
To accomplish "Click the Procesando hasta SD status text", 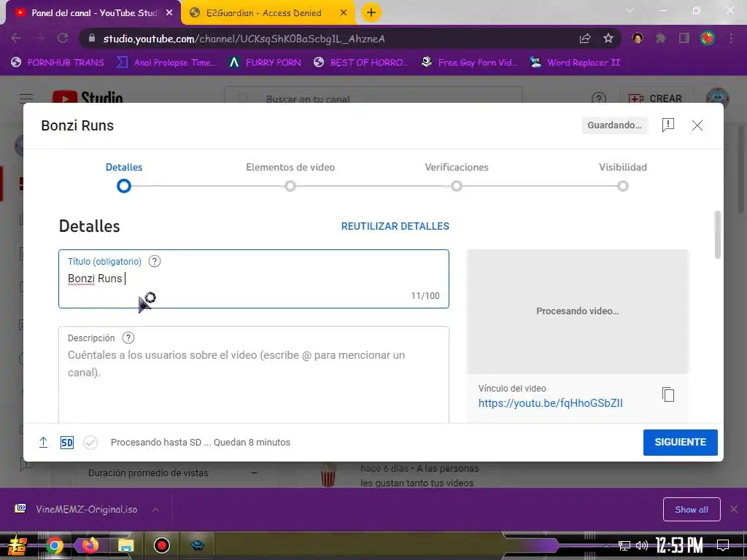I will point(201,443).
